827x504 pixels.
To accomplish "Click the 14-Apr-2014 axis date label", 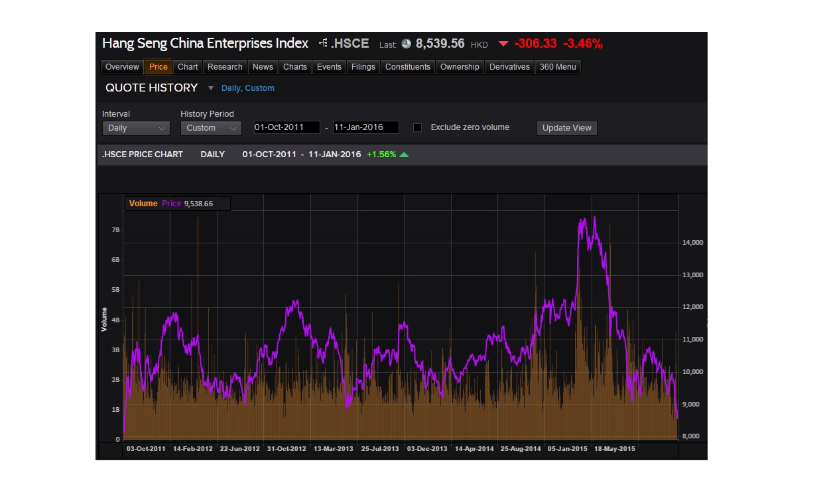I will tap(474, 449).
